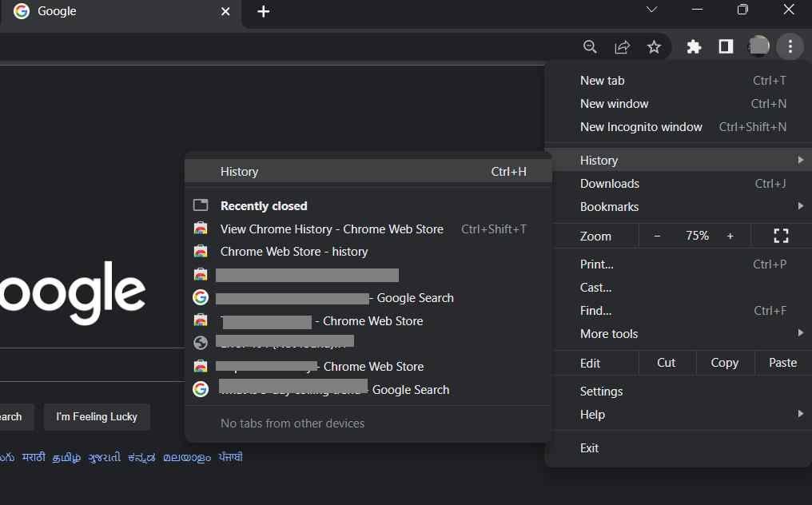Open the Extensions puzzle icon
The height and width of the screenshot is (505, 812).
(x=694, y=47)
